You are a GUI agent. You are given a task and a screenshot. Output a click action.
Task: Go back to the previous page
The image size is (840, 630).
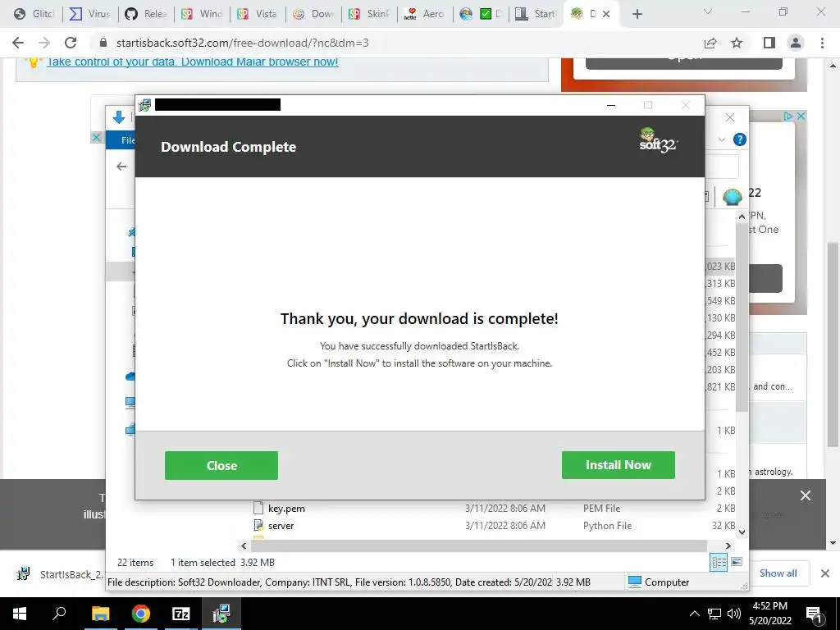[18, 43]
